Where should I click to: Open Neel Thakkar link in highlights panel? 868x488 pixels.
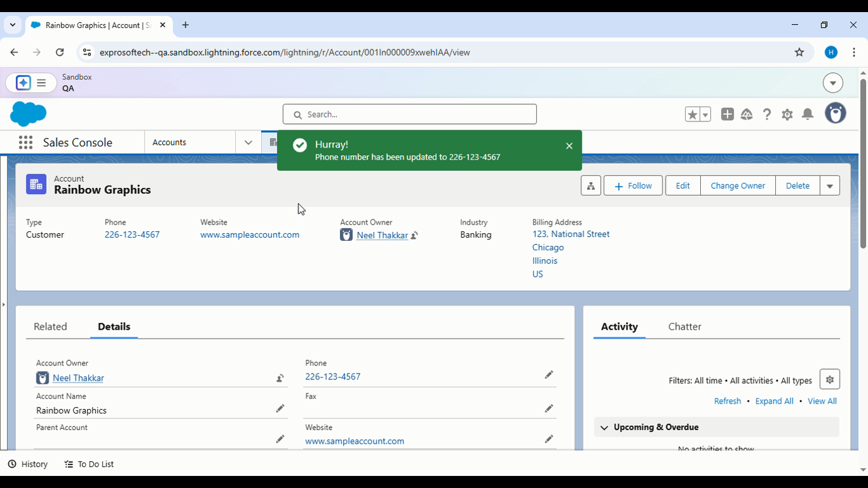[x=382, y=235]
